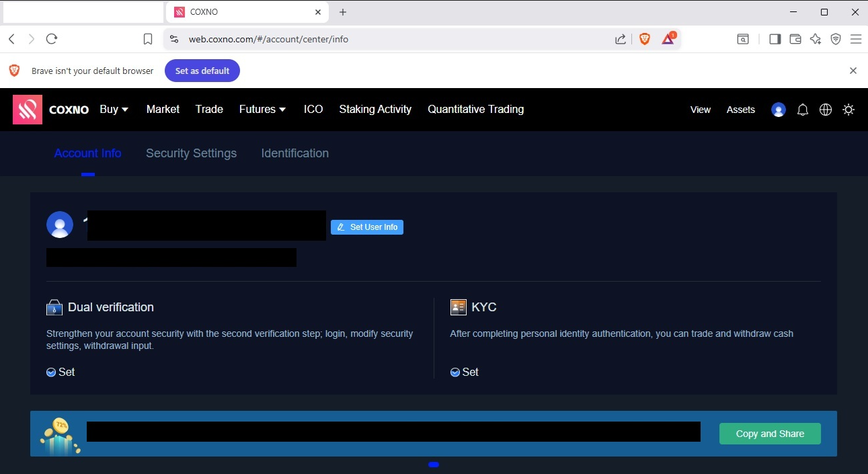Screen dimensions: 868x474
Task: Select the Account Info tab
Action: 88,153
